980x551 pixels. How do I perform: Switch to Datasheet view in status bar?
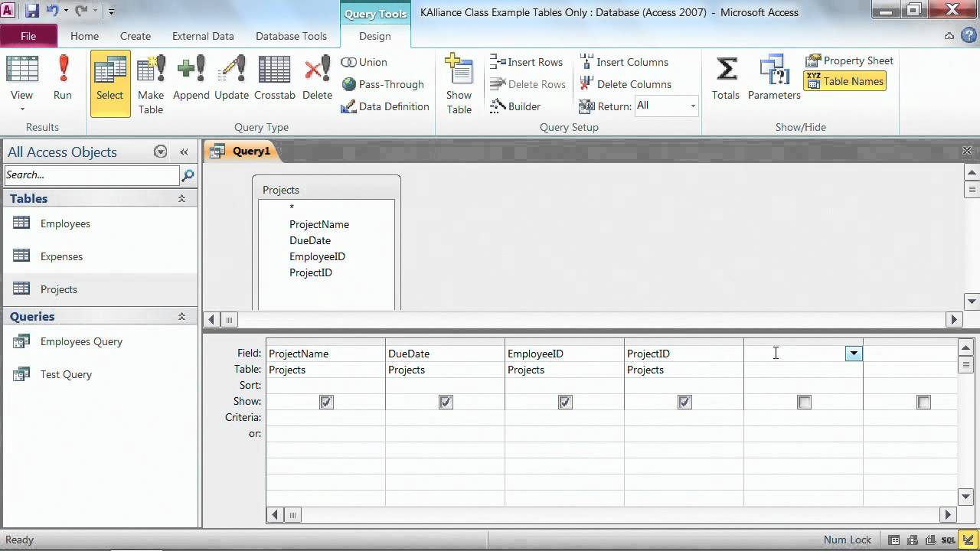894,540
